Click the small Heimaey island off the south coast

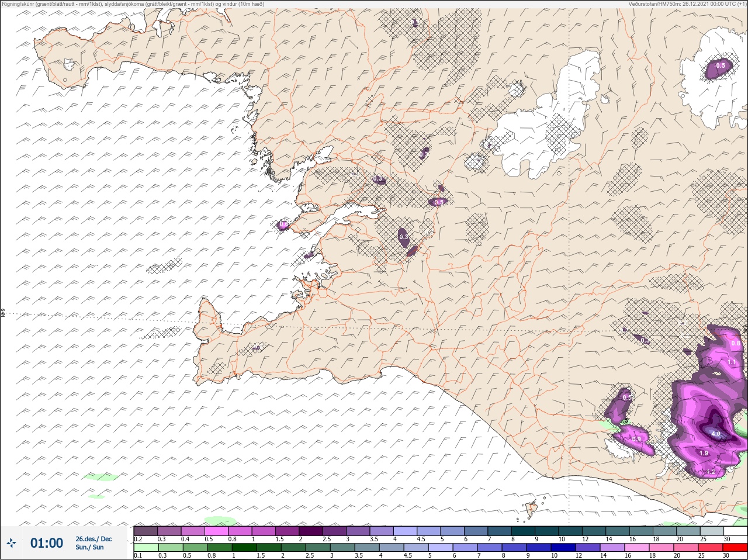[532, 509]
